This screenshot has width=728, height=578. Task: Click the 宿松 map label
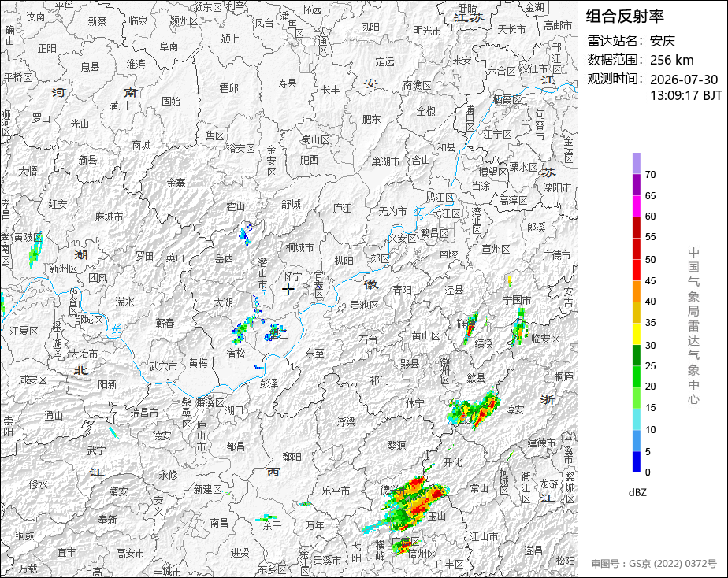[x=236, y=353]
